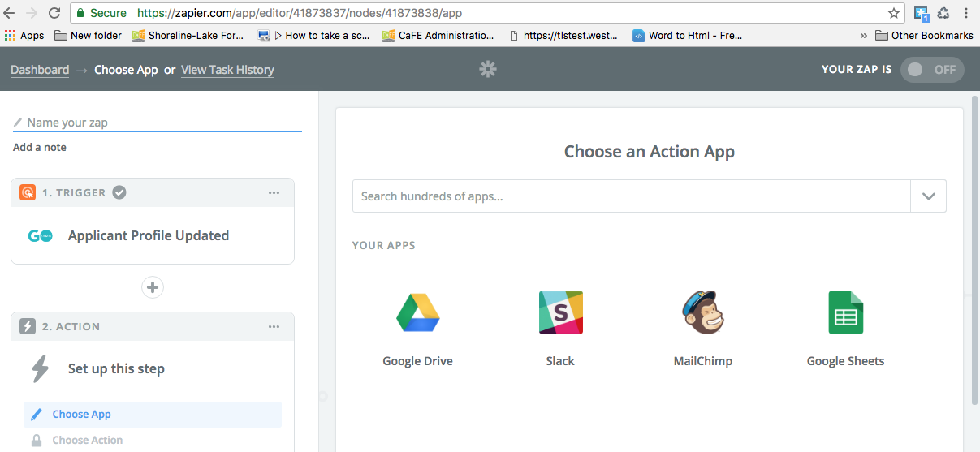Image resolution: width=980 pixels, height=452 pixels.
Task: Click the blue extension icon with badge
Action: coord(922,14)
